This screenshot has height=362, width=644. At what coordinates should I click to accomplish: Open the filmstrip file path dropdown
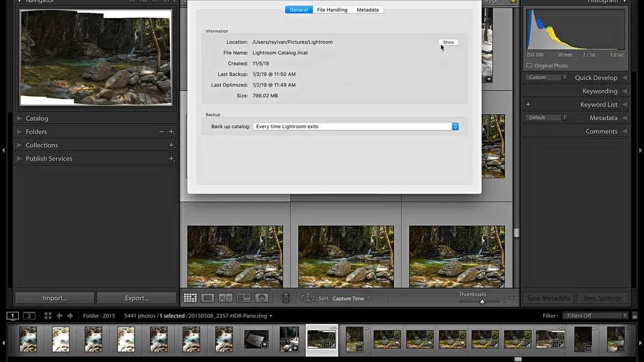click(229, 316)
